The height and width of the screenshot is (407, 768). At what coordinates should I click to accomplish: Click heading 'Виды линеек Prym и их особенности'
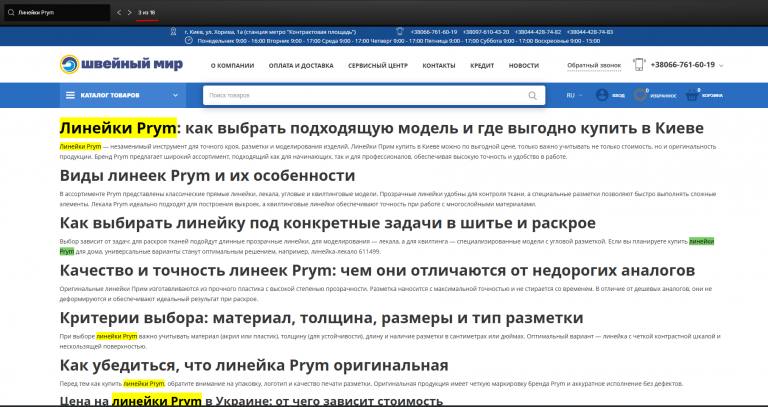coord(207,175)
